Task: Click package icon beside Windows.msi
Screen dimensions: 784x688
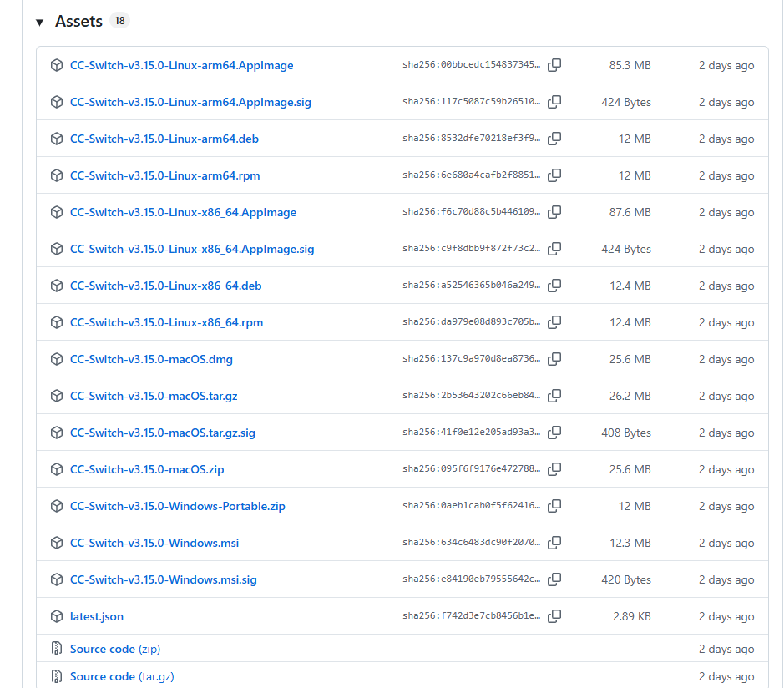Action: [57, 543]
